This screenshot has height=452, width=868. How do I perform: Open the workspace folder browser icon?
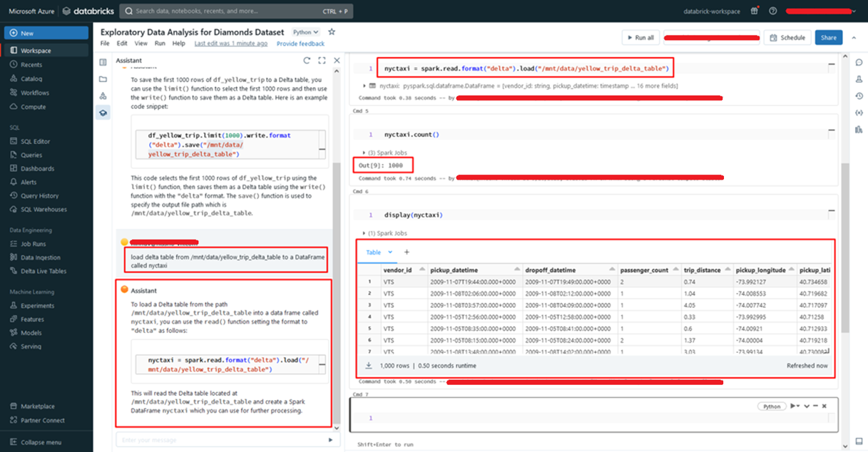coord(103,79)
